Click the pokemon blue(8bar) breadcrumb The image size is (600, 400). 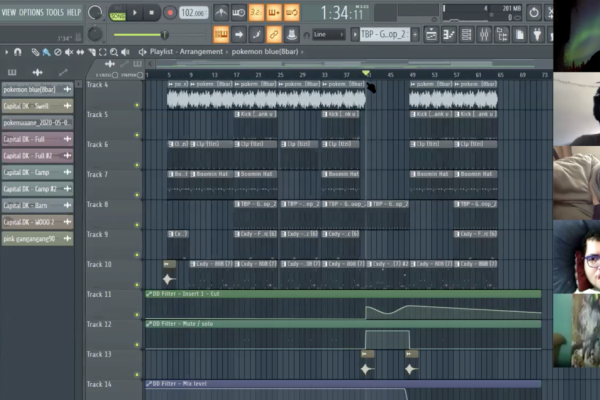point(265,52)
